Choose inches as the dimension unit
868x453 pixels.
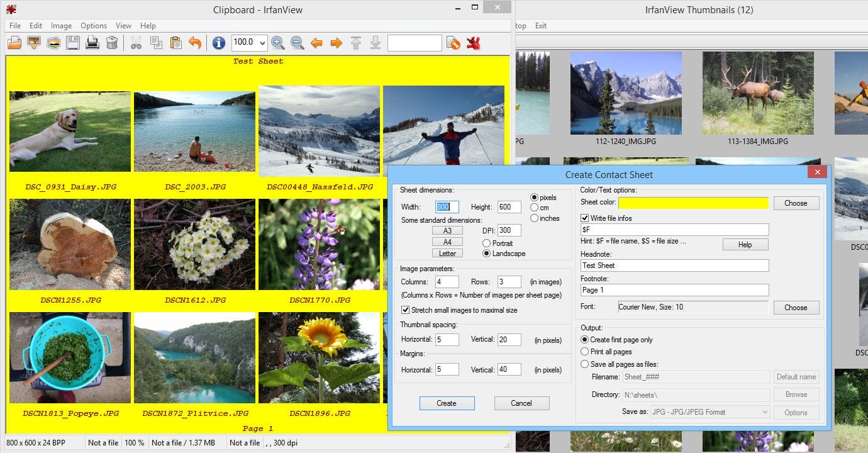point(534,218)
